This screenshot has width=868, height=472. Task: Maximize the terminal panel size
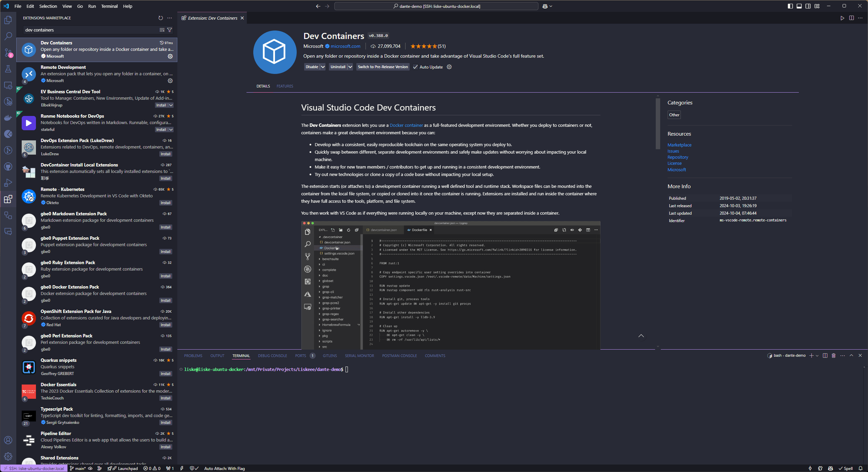coord(851,355)
